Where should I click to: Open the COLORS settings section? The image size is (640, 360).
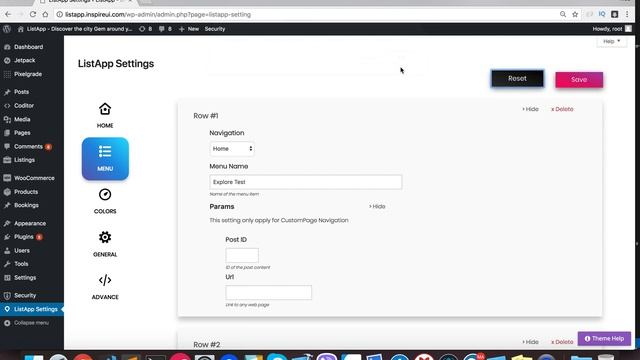click(x=105, y=201)
